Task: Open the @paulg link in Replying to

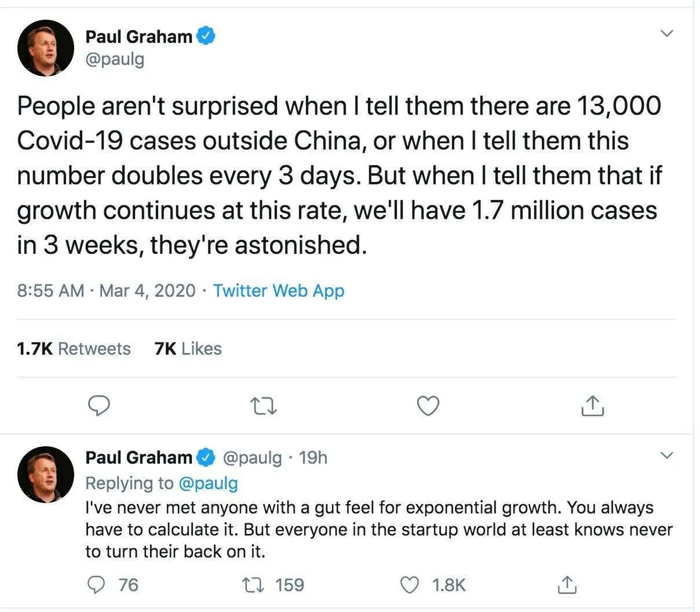Action: [208, 483]
